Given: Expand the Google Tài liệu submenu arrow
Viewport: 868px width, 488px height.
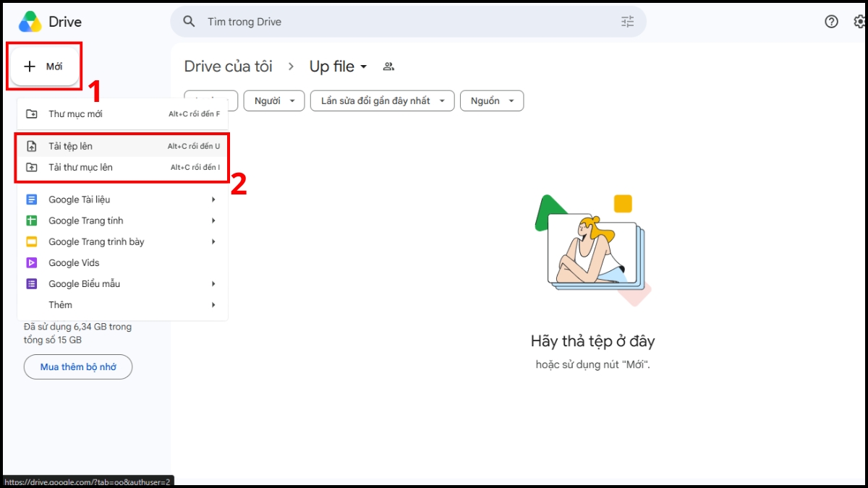Looking at the screenshot, I should coord(213,200).
